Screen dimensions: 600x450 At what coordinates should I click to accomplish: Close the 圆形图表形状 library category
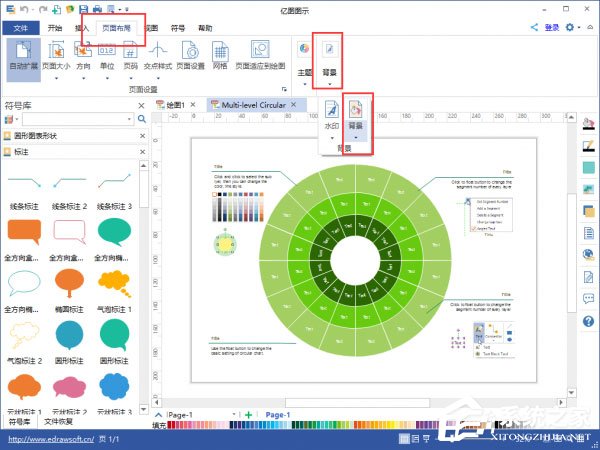(x=142, y=136)
